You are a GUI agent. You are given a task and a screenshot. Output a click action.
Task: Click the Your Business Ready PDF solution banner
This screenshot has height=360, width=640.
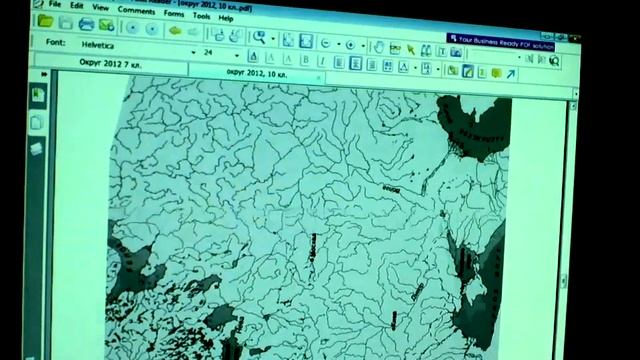point(500,42)
